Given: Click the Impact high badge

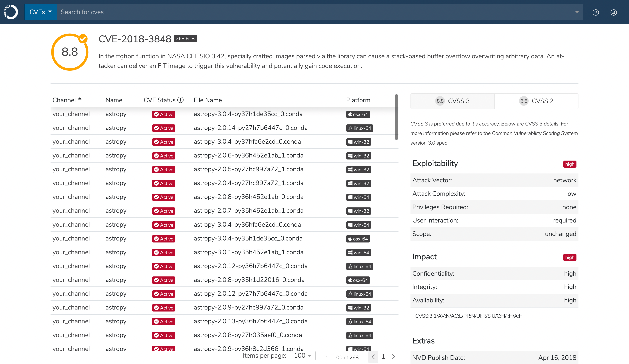Looking at the screenshot, I should point(570,257).
